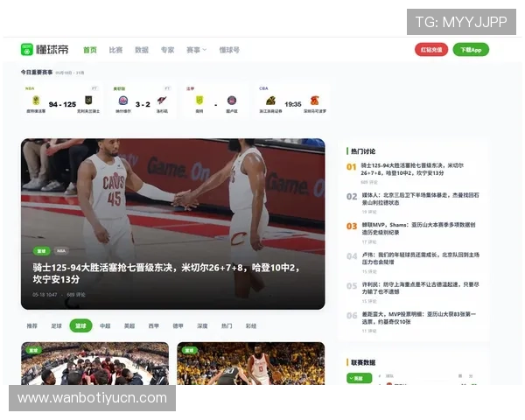The image size is (525, 420).
Task: Select the 彩经 category tab
Action: coord(251,325)
